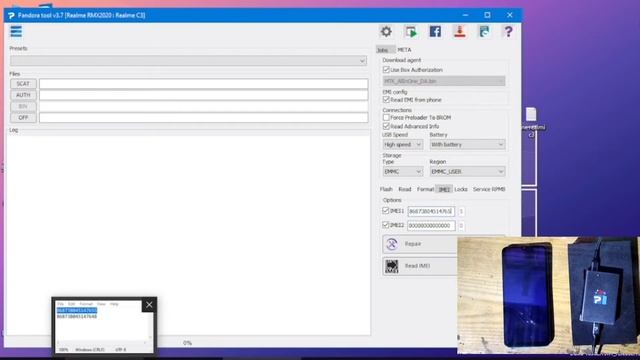
Task: Toggle the IMEI1 checkbox
Action: [x=386, y=211]
